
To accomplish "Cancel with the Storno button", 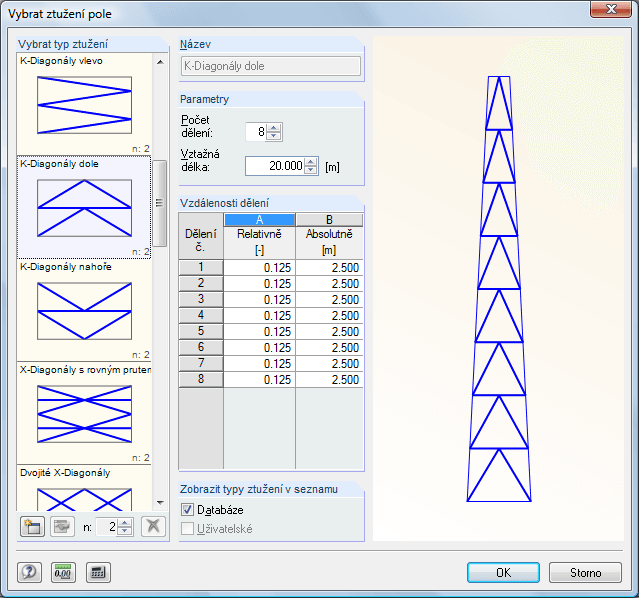I will tap(585, 573).
